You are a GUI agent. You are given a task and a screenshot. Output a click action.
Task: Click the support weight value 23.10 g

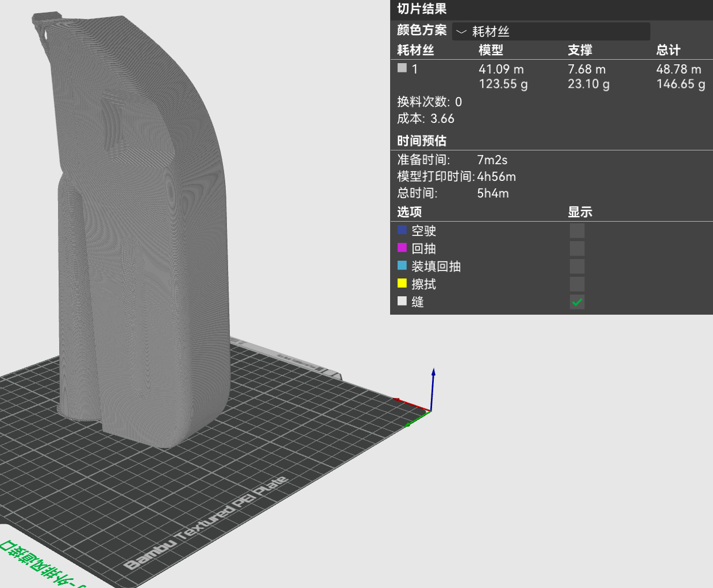pyautogui.click(x=589, y=84)
